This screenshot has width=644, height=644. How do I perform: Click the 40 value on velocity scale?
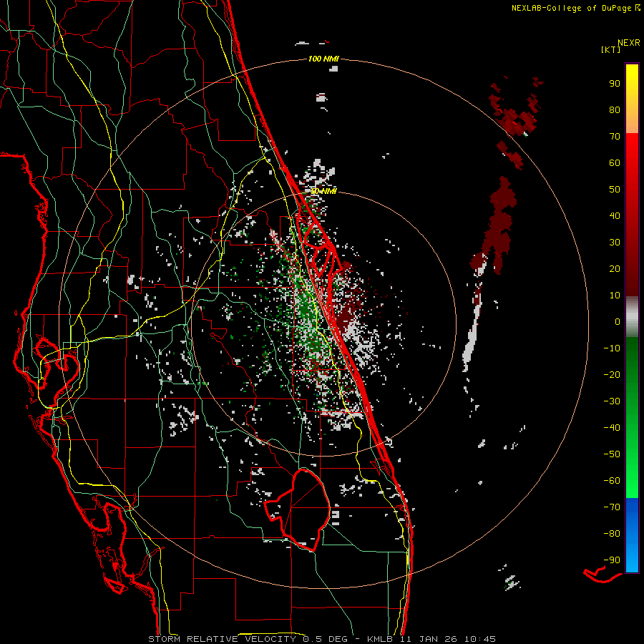[x=615, y=215]
